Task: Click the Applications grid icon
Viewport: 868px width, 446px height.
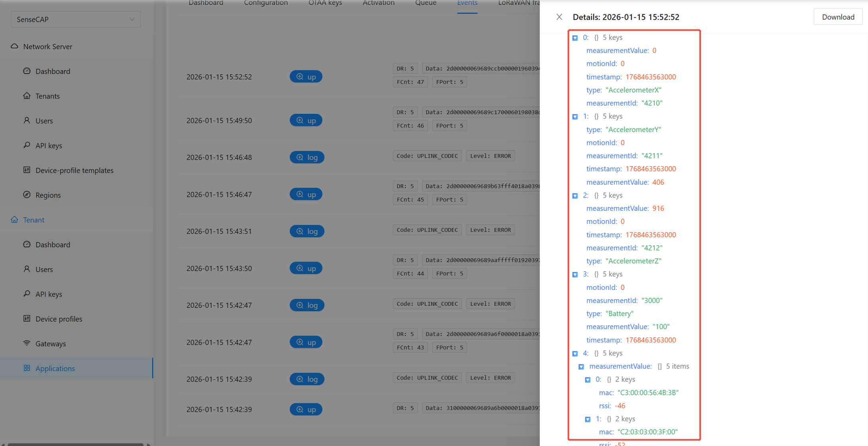Action: click(x=27, y=368)
